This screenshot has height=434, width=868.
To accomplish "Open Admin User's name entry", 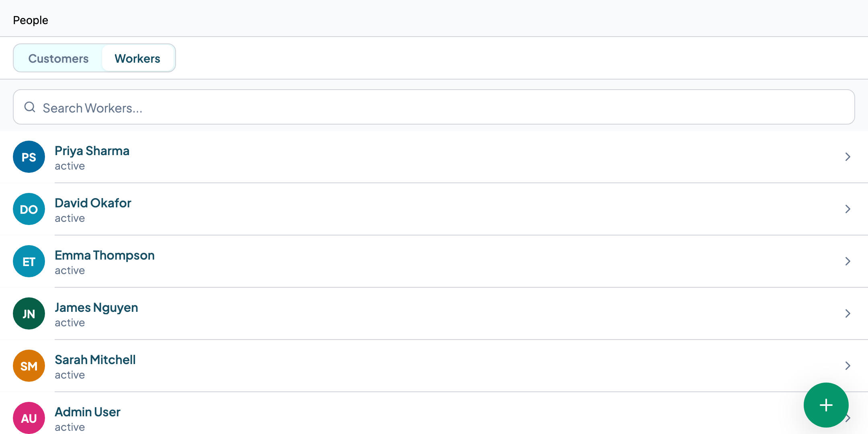I will 88,412.
